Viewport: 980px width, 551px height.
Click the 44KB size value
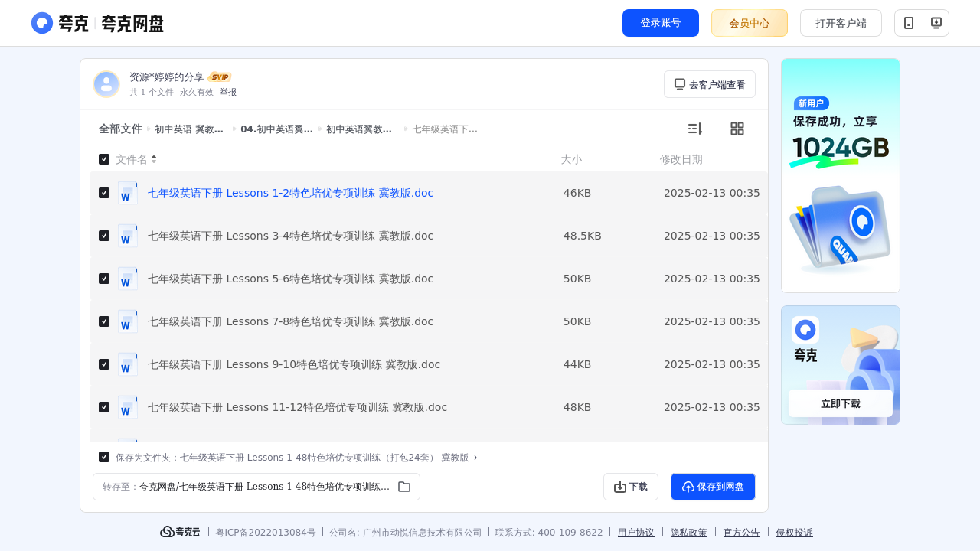point(577,364)
